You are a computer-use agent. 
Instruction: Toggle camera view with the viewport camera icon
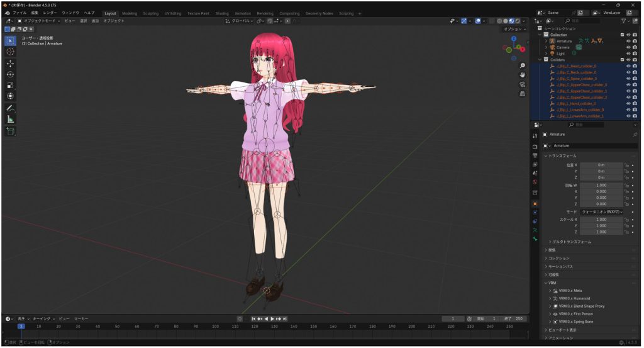pyautogui.click(x=523, y=84)
